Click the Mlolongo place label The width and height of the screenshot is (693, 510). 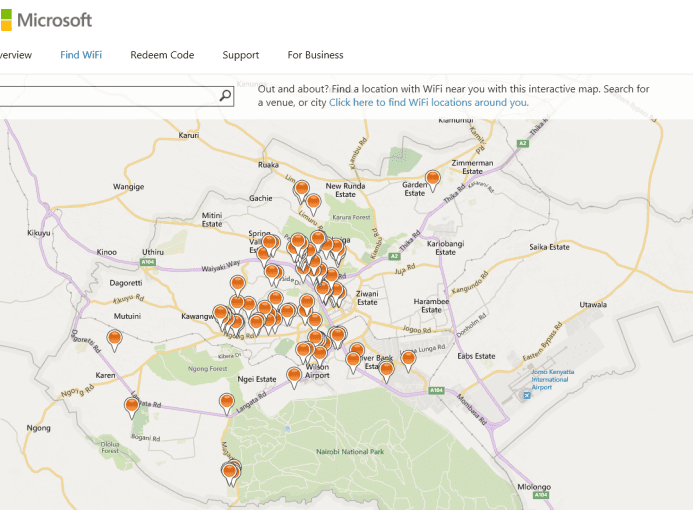tap(534, 487)
